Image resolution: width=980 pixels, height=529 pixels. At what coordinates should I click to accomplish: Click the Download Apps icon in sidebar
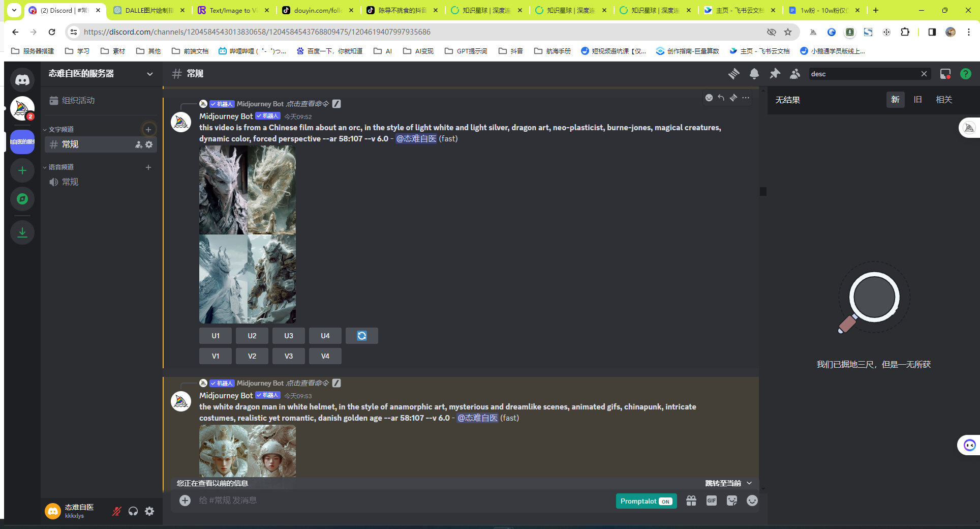(22, 232)
